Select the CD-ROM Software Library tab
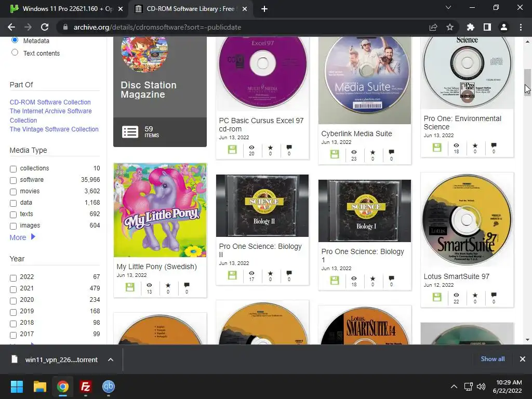532x399 pixels. click(x=190, y=9)
